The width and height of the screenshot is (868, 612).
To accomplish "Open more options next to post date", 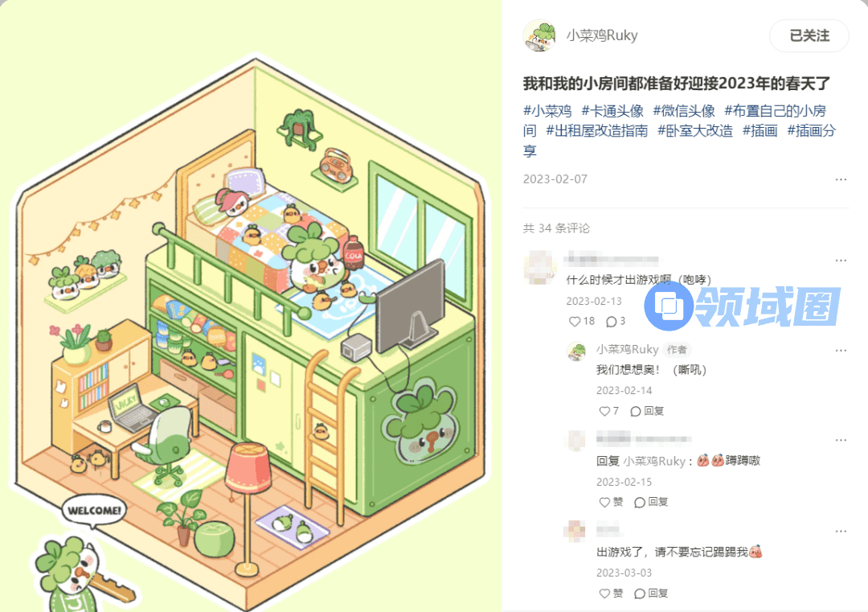I will coord(841,179).
